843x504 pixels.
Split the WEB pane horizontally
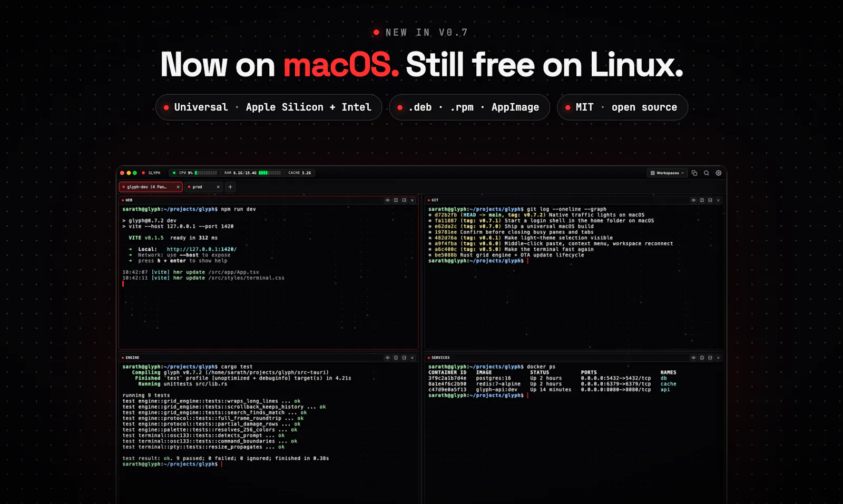[404, 200]
